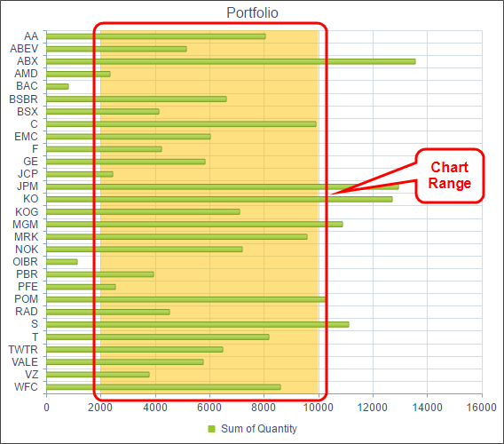504x444 pixels.
Task: Click the POM category label
Action: click(x=26, y=299)
